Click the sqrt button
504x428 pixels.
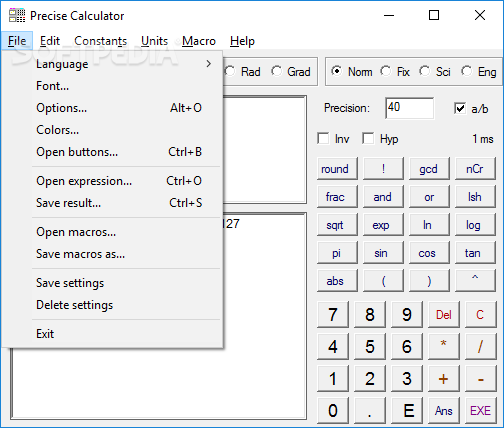[337, 225]
